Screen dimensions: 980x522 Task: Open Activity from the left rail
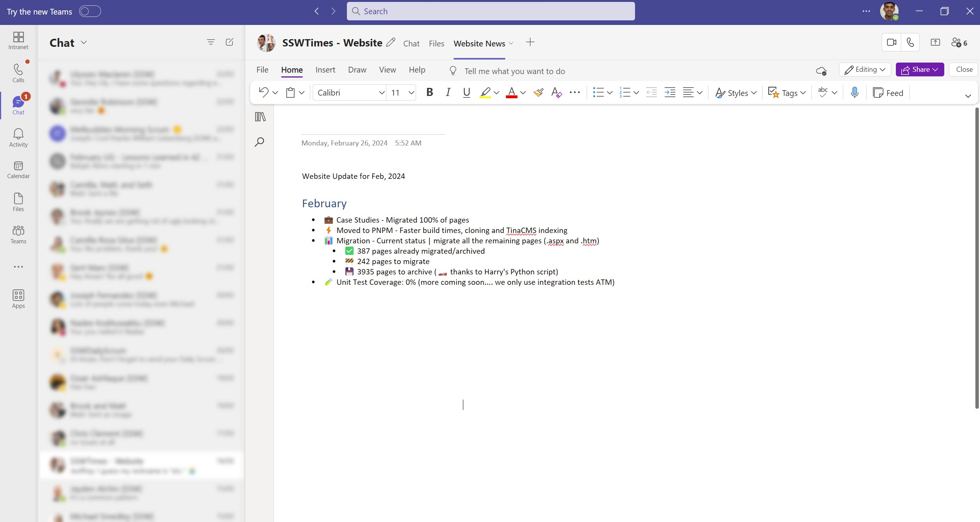click(x=18, y=138)
